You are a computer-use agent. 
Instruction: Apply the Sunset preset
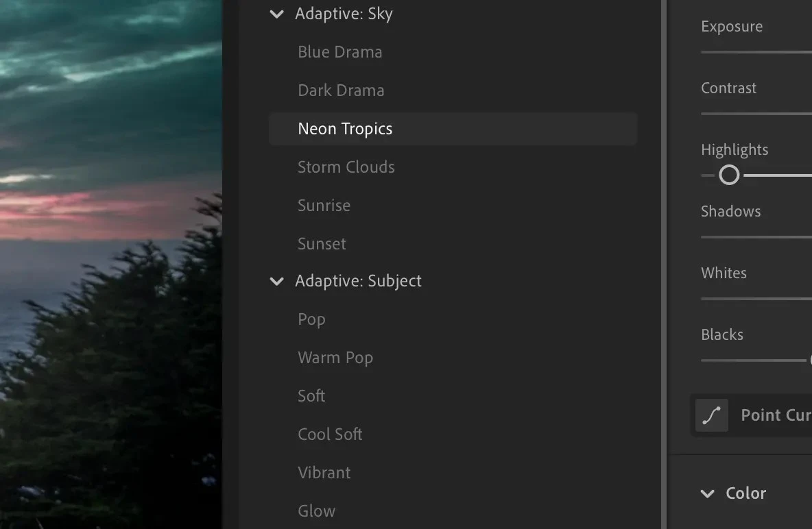[x=322, y=243]
